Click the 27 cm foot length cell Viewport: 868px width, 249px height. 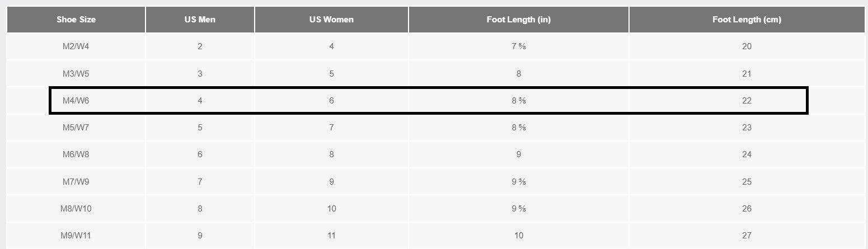(x=747, y=236)
